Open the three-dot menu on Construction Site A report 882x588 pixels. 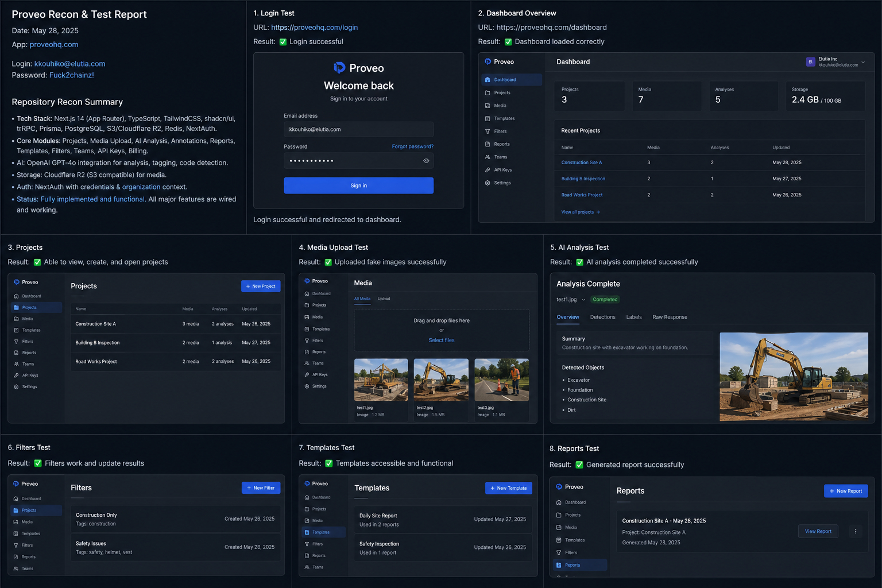[856, 532]
